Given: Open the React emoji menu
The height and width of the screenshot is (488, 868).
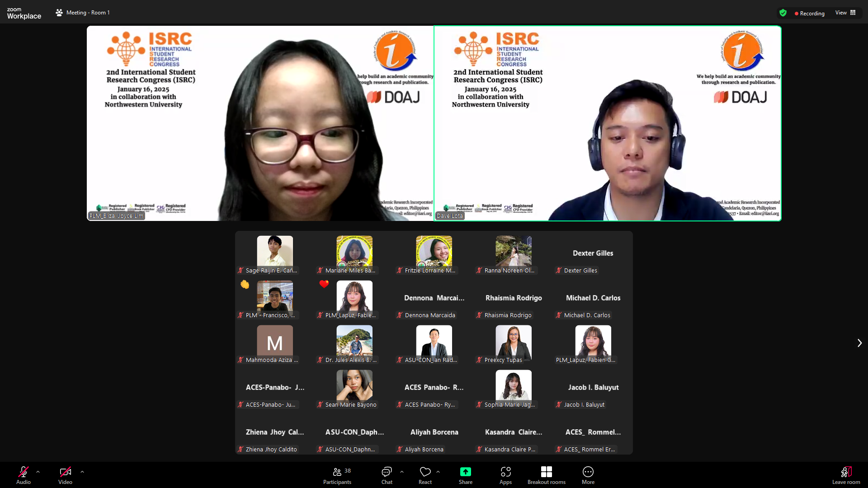Looking at the screenshot, I should coord(425,475).
